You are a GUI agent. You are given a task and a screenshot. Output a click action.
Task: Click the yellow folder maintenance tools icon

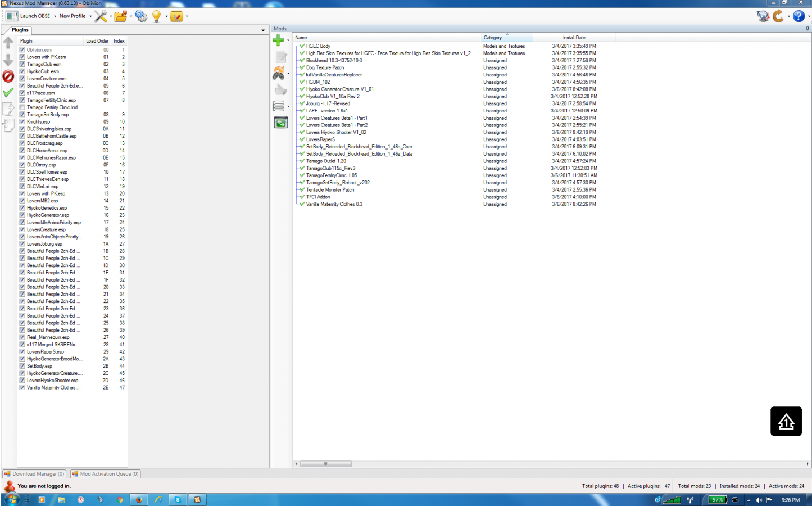point(176,16)
